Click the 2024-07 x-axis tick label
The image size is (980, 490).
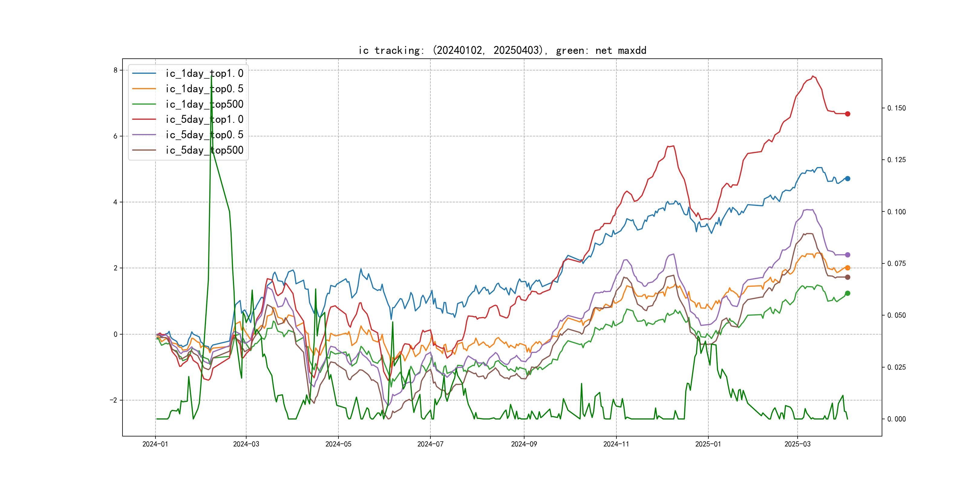pyautogui.click(x=430, y=444)
